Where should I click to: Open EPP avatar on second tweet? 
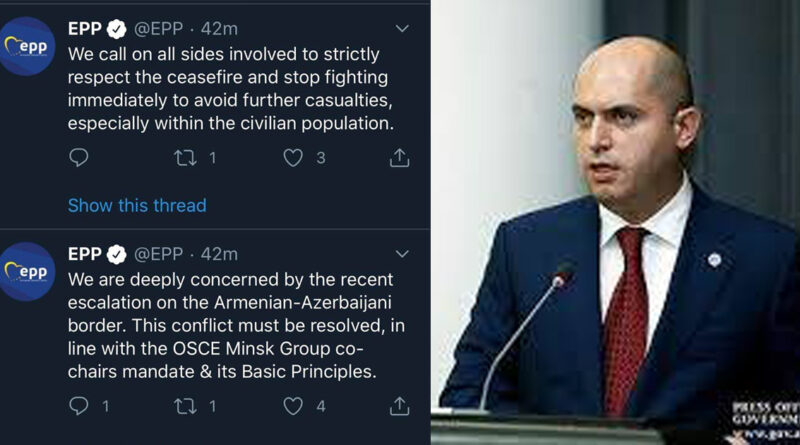28,271
